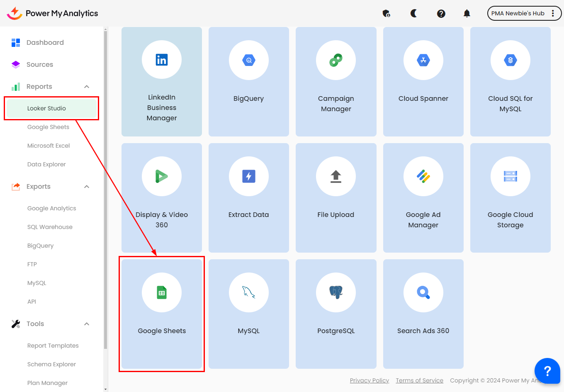Click the blue help question-mark button
The width and height of the screenshot is (564, 392).
tap(547, 371)
